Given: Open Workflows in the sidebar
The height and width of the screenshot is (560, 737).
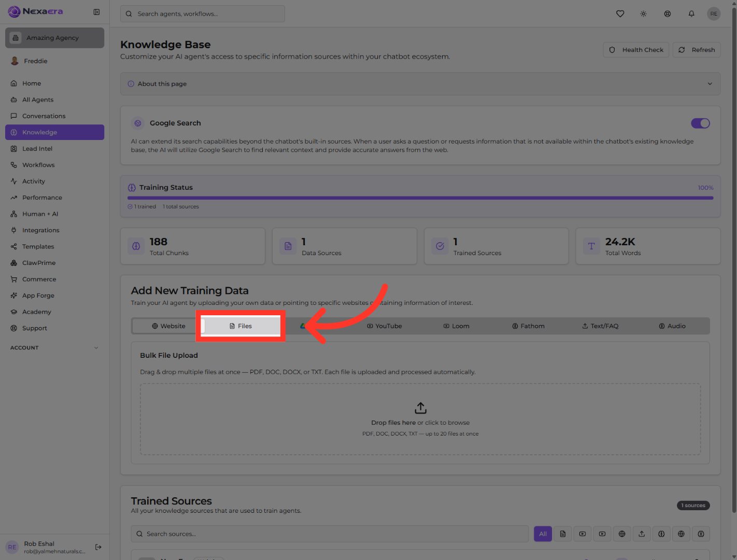Looking at the screenshot, I should (x=54, y=165).
